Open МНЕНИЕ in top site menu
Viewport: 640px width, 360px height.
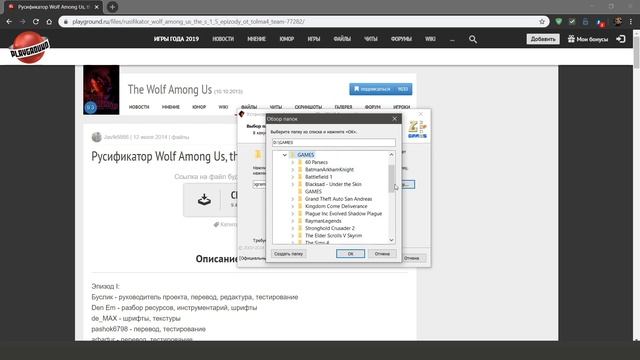click(x=256, y=39)
